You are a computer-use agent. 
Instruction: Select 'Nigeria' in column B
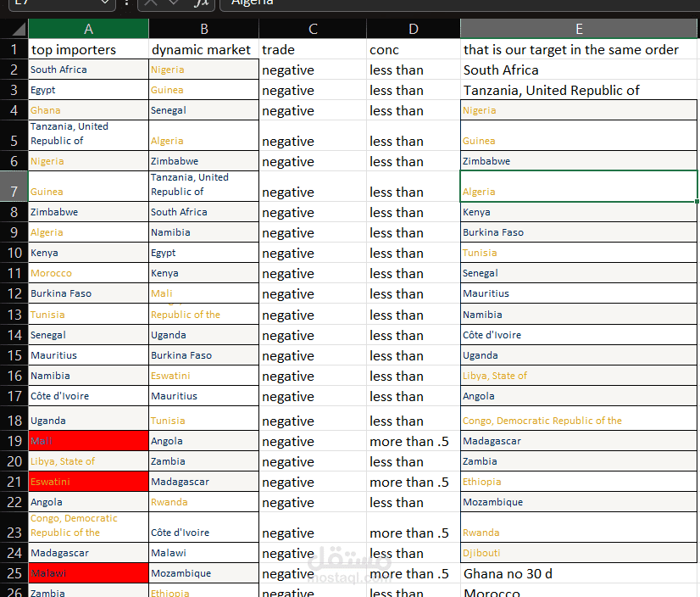click(204, 70)
